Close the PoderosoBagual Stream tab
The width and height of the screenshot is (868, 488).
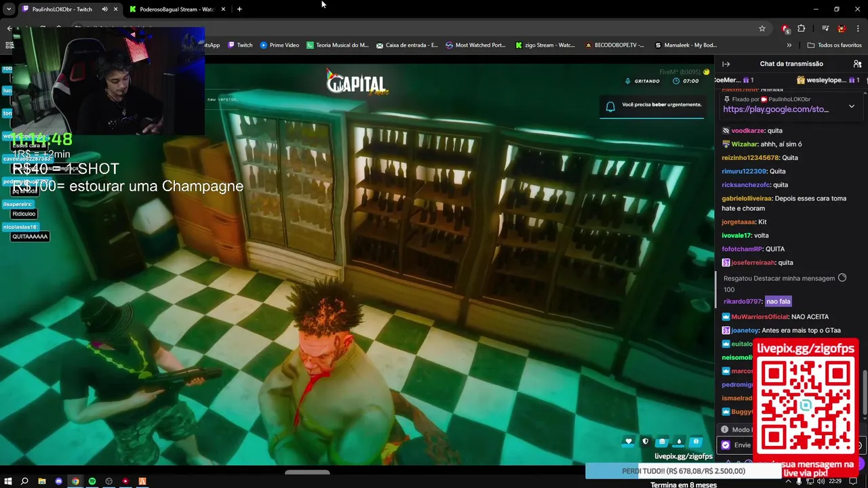[x=223, y=9]
